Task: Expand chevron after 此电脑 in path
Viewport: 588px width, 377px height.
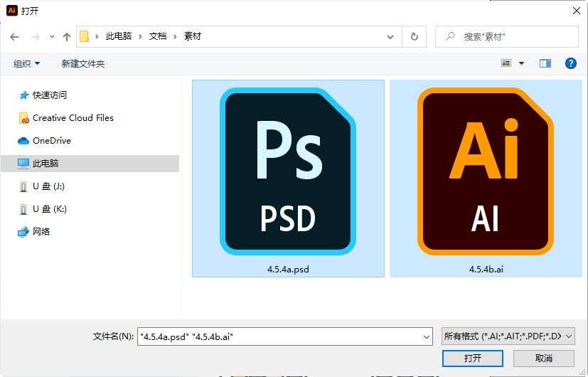Action: pyautogui.click(x=140, y=36)
